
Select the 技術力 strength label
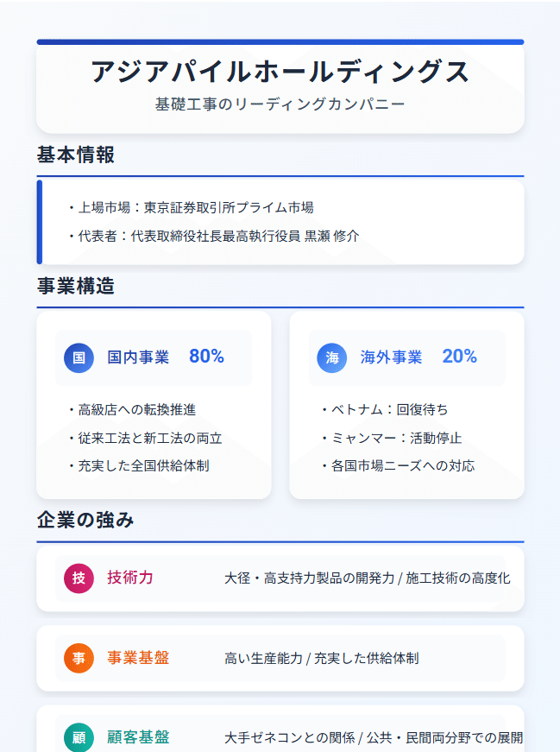(130, 578)
